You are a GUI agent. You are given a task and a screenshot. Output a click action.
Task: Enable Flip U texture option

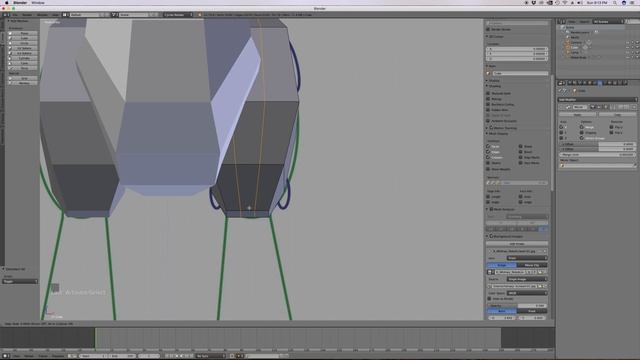pos(611,127)
